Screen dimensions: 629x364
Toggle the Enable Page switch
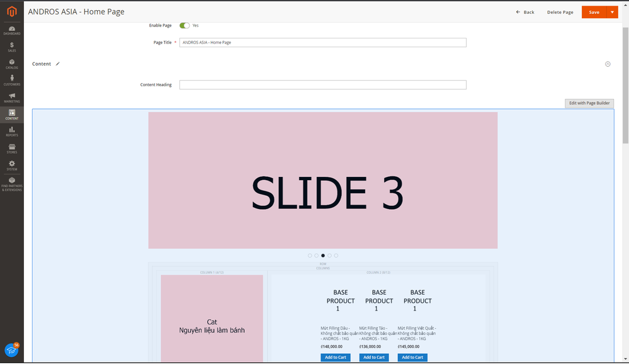coord(184,26)
